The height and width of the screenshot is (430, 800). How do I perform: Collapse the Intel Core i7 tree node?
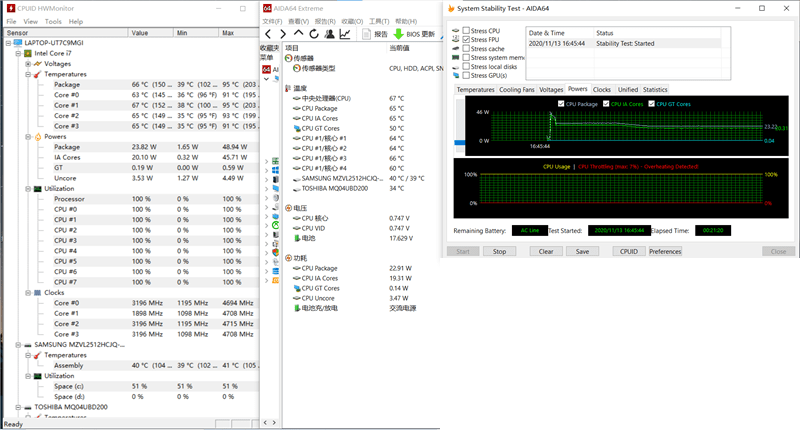tap(18, 53)
